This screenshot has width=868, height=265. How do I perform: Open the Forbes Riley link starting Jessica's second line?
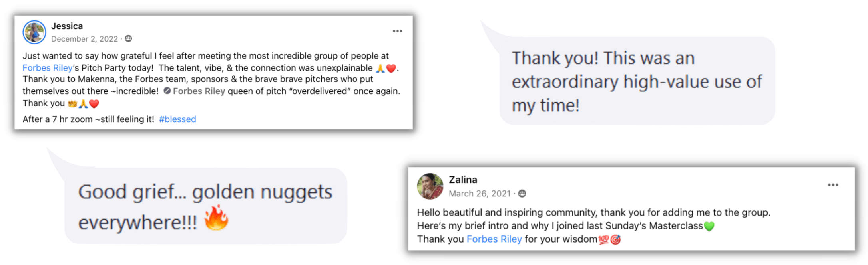47,68
